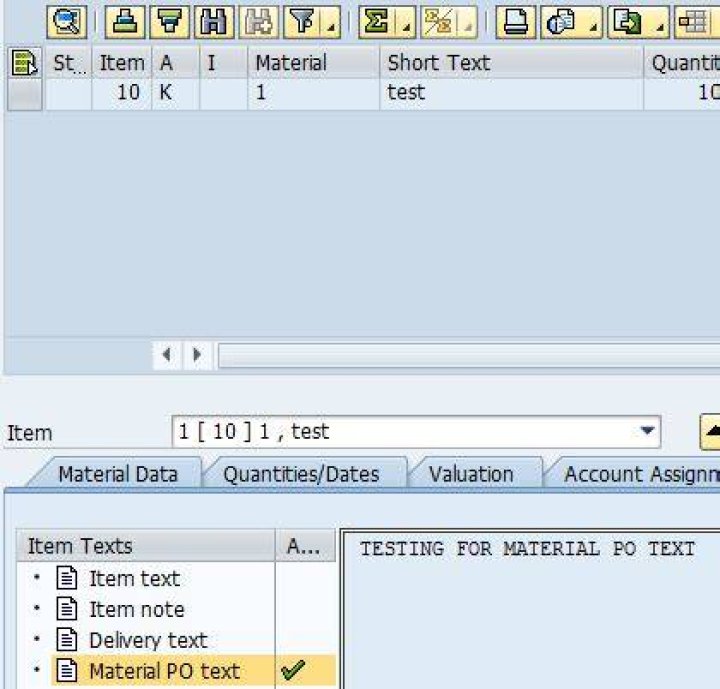Viewport: 720px width, 689px height.
Task: Select the Item text entry
Action: (135, 578)
